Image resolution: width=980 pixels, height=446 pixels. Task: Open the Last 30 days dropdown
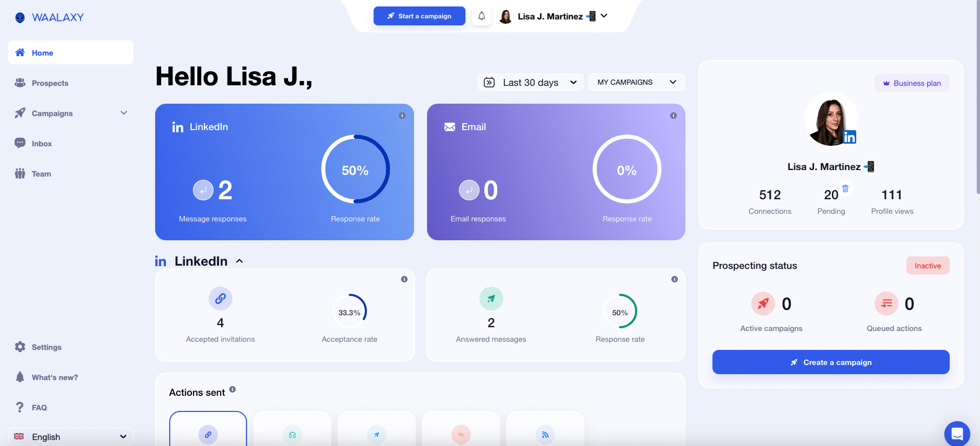pyautogui.click(x=530, y=82)
